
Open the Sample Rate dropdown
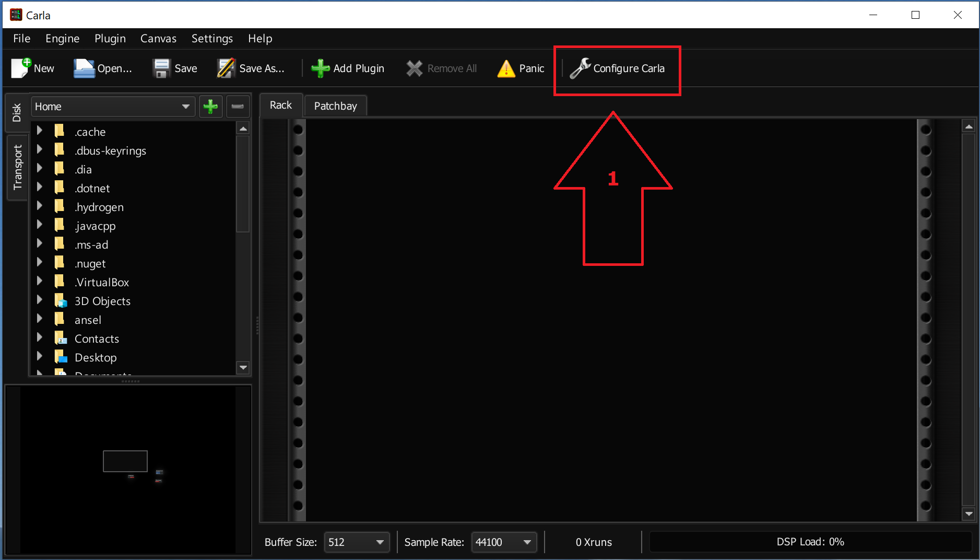tap(504, 542)
